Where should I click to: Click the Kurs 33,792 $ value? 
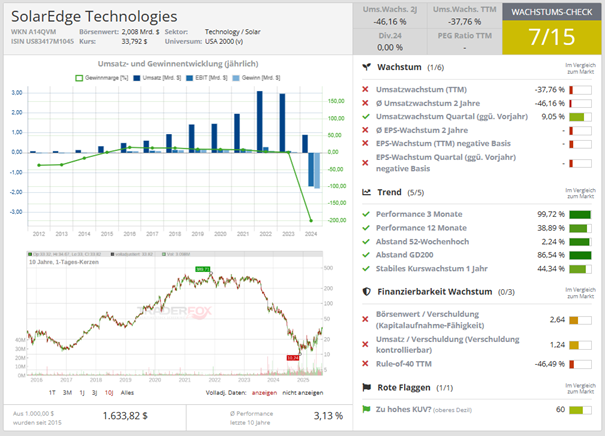point(134,41)
